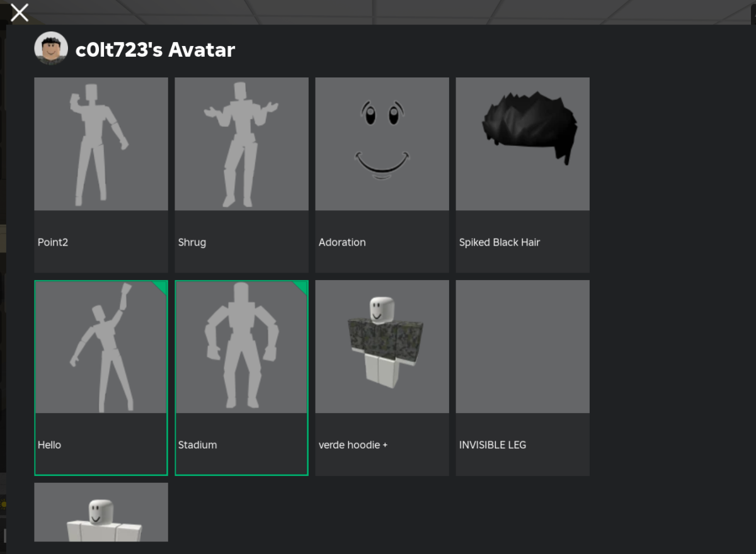The height and width of the screenshot is (554, 756).
Task: Click the "verde hoodie +" label
Action: click(353, 445)
